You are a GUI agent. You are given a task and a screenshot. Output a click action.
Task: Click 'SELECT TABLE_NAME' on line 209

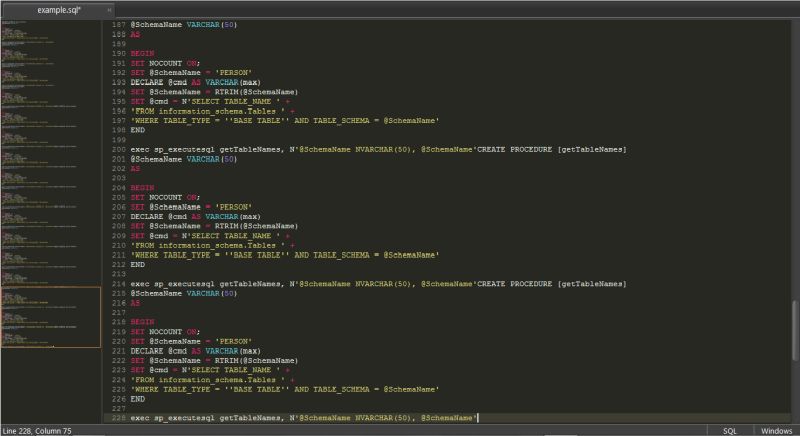point(231,236)
